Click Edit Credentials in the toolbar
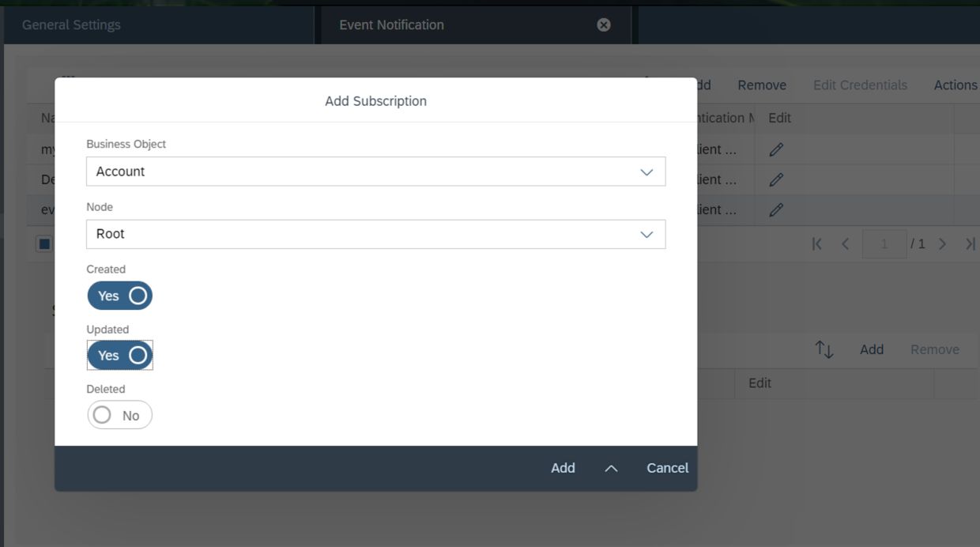 click(x=860, y=85)
